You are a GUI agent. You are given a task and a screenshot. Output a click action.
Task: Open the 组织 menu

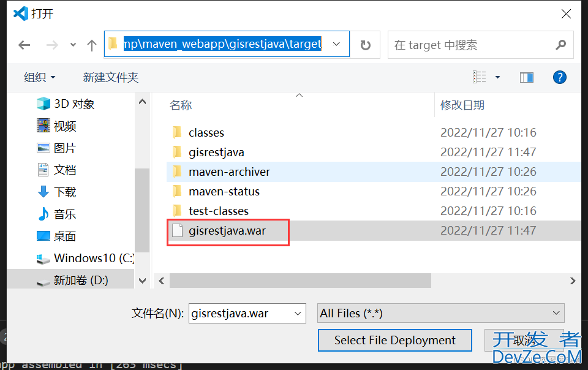(x=39, y=77)
